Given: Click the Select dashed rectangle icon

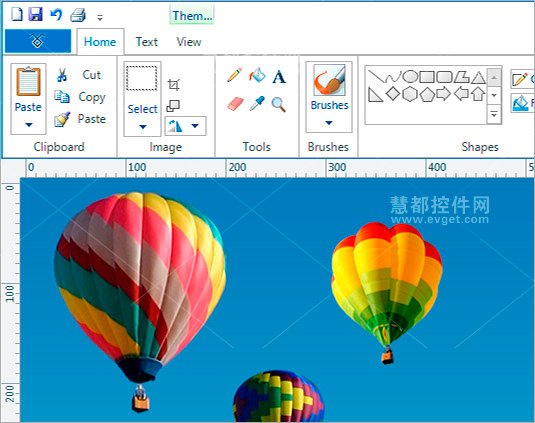Looking at the screenshot, I should [x=142, y=78].
